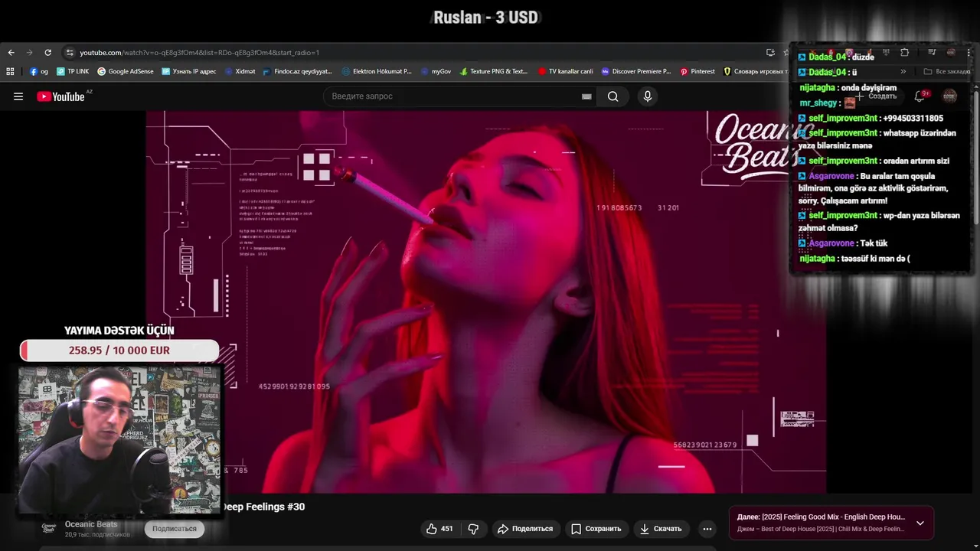Open the Elektron Hökumət bookmark
Image resolution: width=980 pixels, height=551 pixels.
[377, 71]
